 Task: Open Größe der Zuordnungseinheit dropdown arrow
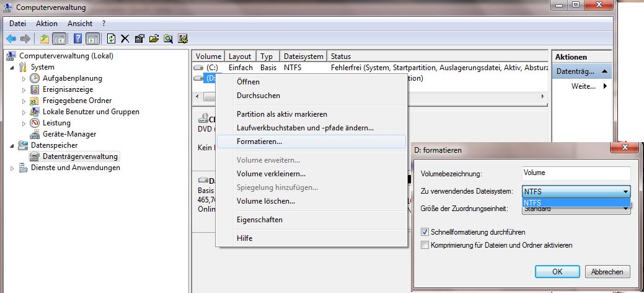[x=626, y=209]
